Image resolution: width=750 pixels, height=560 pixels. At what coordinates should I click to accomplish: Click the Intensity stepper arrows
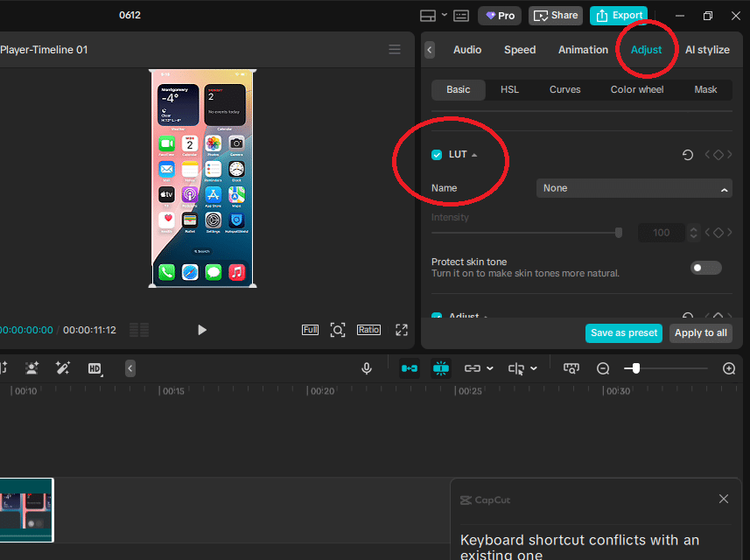[x=694, y=233]
